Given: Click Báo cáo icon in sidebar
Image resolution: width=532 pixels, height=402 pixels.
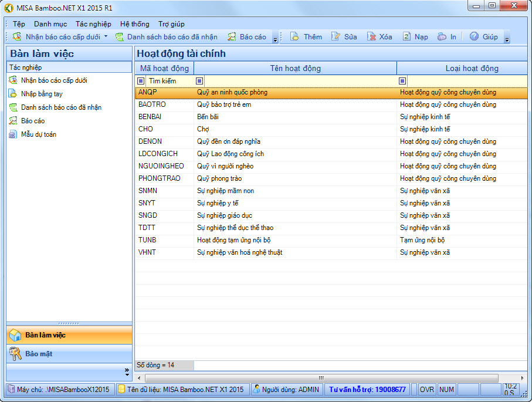Looking at the screenshot, I should click(13, 120).
